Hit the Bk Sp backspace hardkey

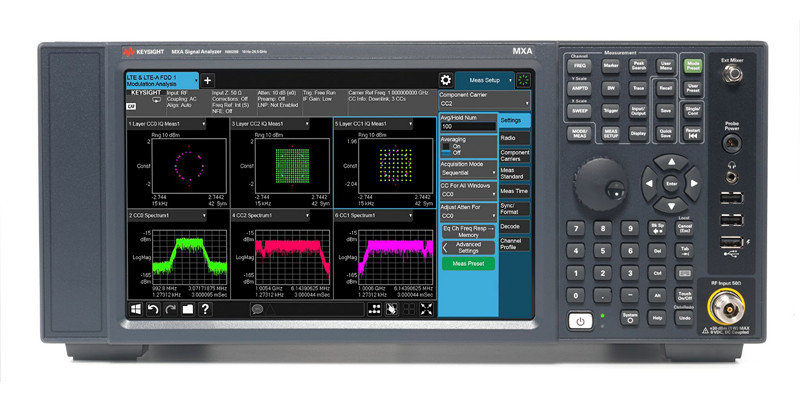(657, 228)
